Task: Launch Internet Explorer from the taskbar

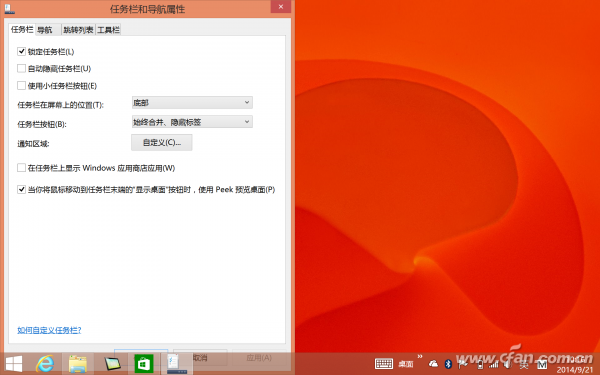Action: [45, 364]
